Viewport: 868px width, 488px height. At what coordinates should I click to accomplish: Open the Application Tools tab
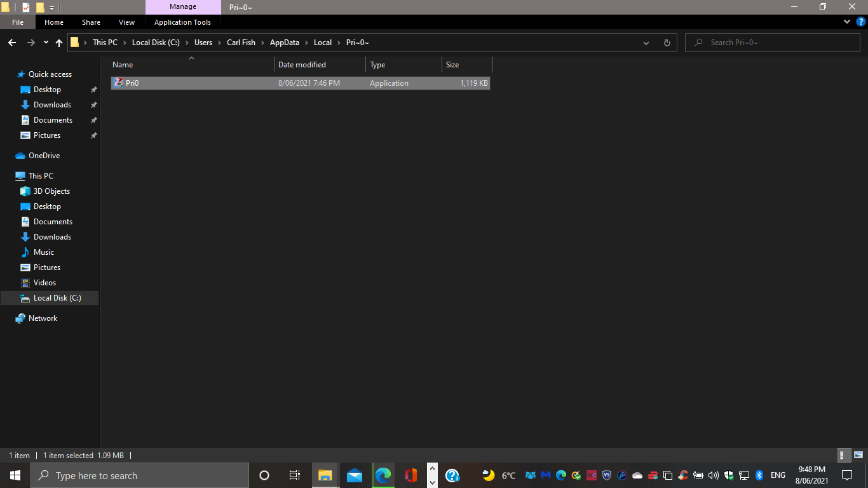click(182, 22)
